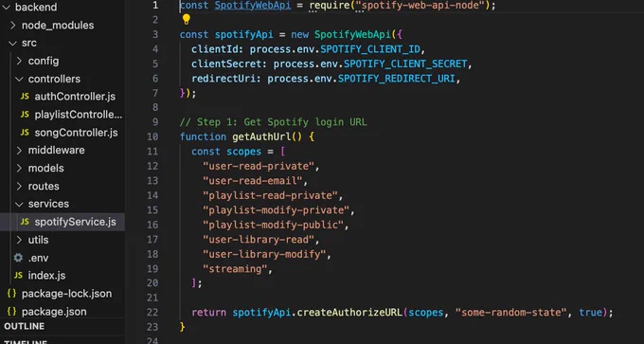Image resolution: width=644 pixels, height=344 pixels.
Task: Open index.js in the explorer
Action: pos(46,276)
